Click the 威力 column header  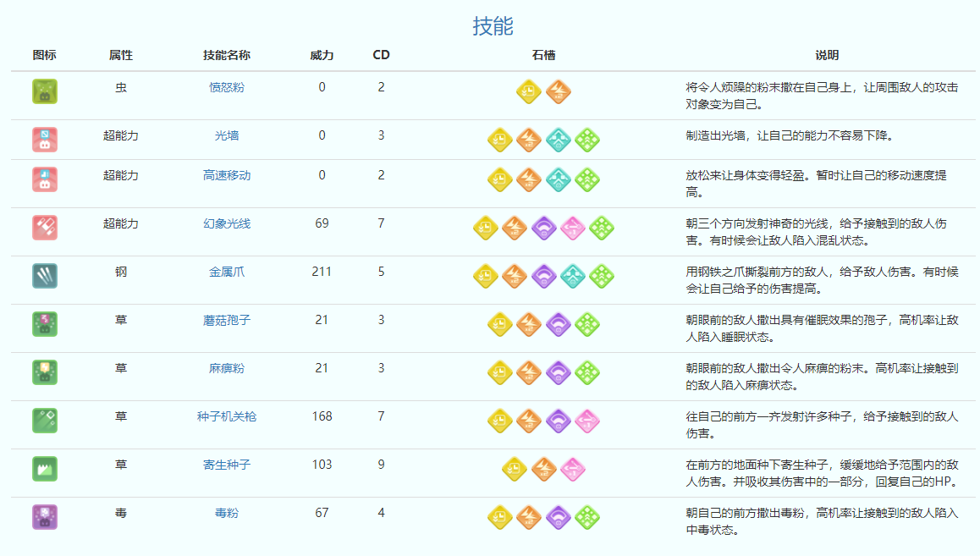pyautogui.click(x=322, y=55)
